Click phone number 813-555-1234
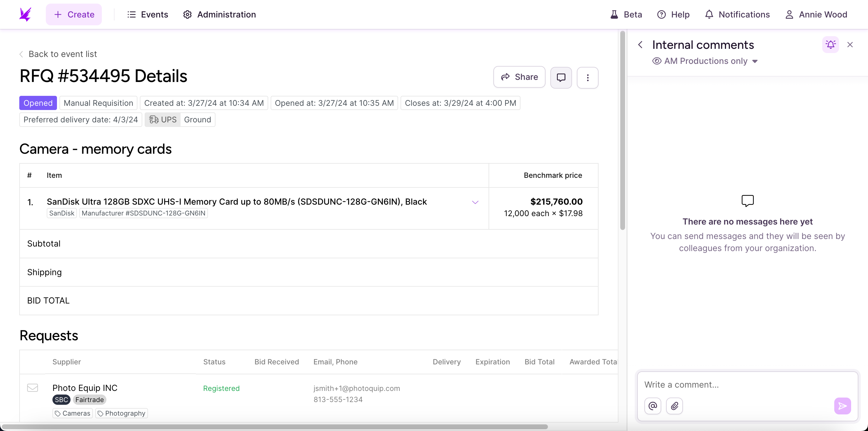 pyautogui.click(x=338, y=399)
